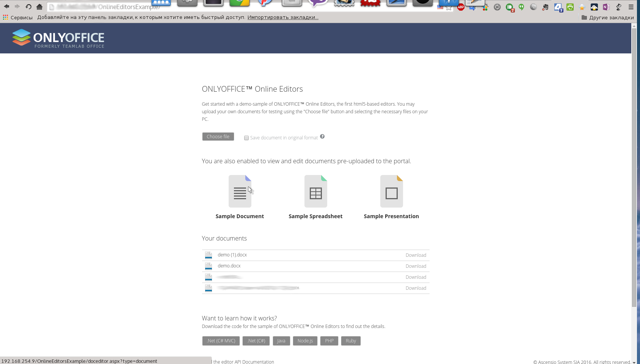This screenshot has width=640, height=364.
Task: Download the fourth listed document
Action: point(416,288)
